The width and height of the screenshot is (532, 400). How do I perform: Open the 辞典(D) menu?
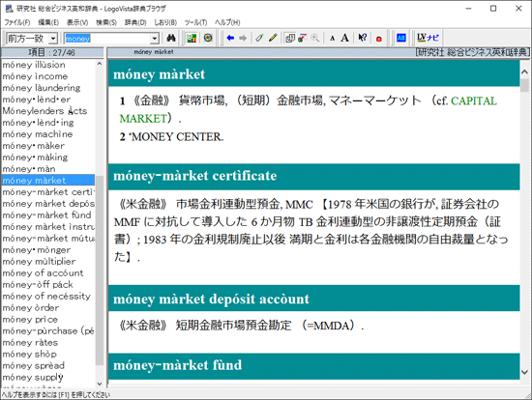135,22
